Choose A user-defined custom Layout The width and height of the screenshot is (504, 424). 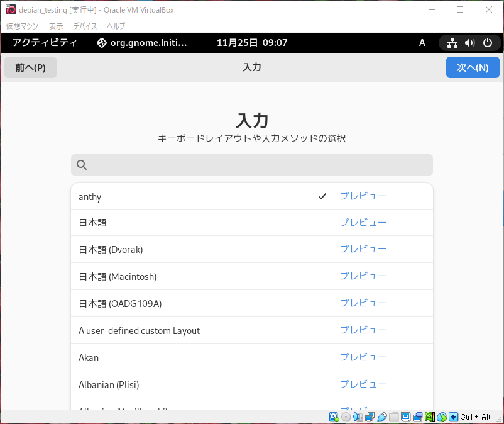click(x=252, y=330)
